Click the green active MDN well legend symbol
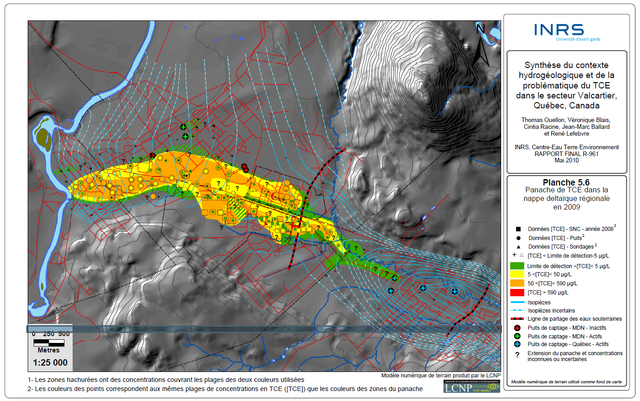Image resolution: width=640 pixels, height=401 pixels. (x=518, y=336)
